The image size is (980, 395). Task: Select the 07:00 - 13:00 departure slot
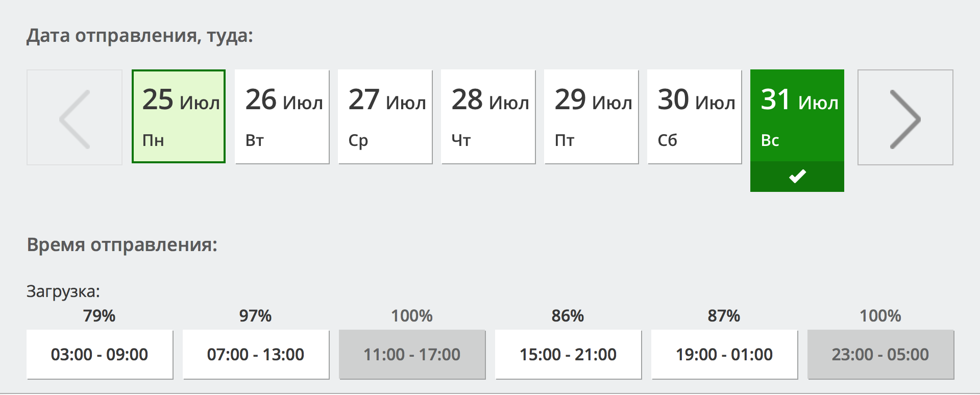click(256, 354)
